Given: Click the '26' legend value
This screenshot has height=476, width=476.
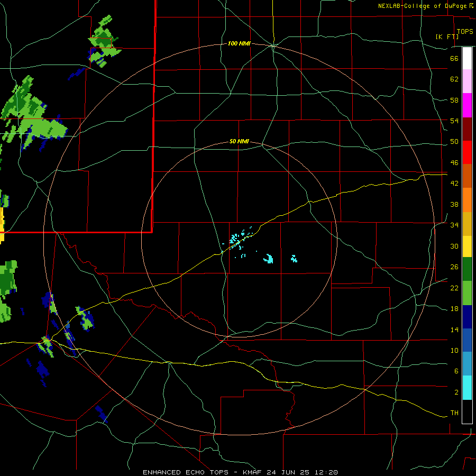Looking at the screenshot, I should click(454, 267).
